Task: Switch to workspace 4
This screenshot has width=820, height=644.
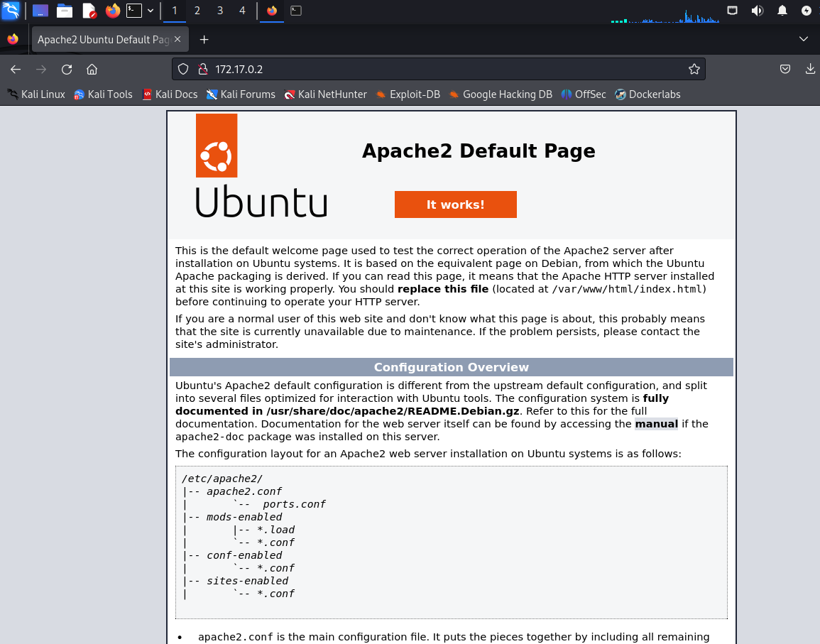Action: tap(242, 11)
